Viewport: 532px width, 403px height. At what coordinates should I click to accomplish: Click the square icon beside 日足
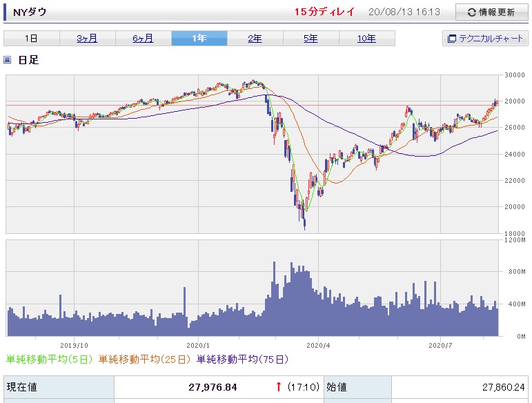[x=7, y=60]
